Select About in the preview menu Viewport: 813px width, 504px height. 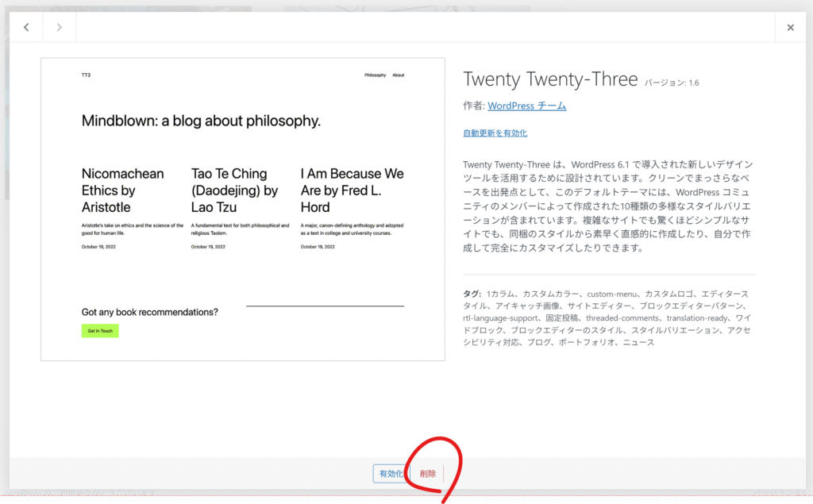398,75
